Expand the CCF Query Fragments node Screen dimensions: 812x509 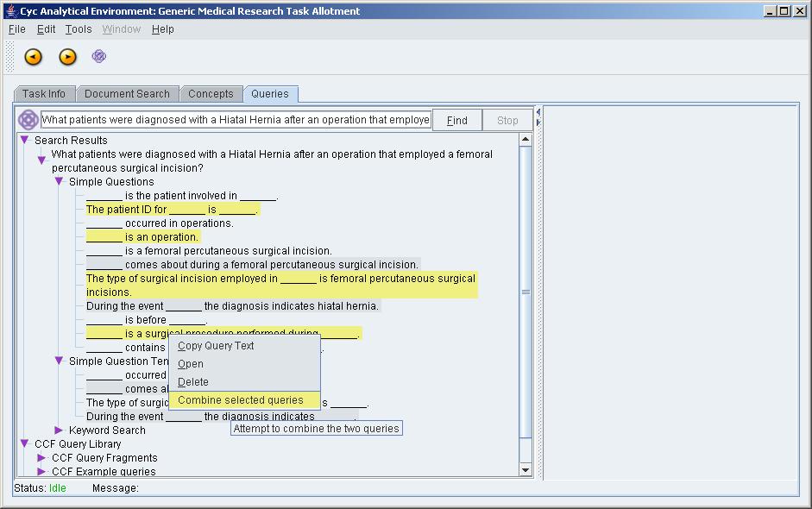[x=41, y=458]
